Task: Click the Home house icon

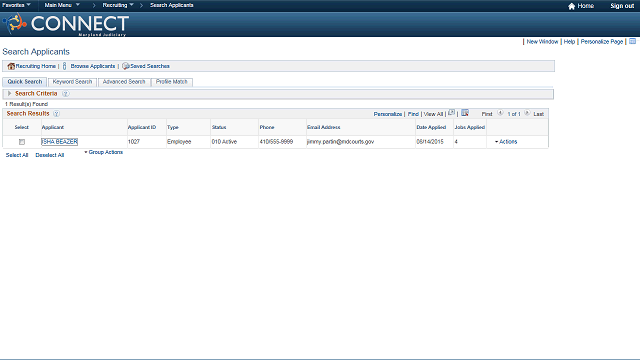Action: coord(571,6)
